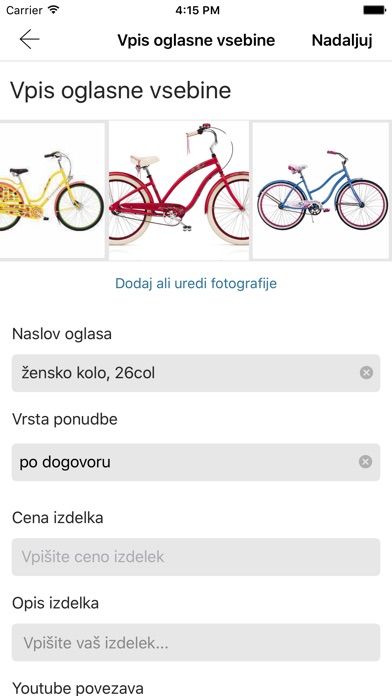Tap the battery icon in status bar
The width and height of the screenshot is (392, 696).
coord(374,10)
